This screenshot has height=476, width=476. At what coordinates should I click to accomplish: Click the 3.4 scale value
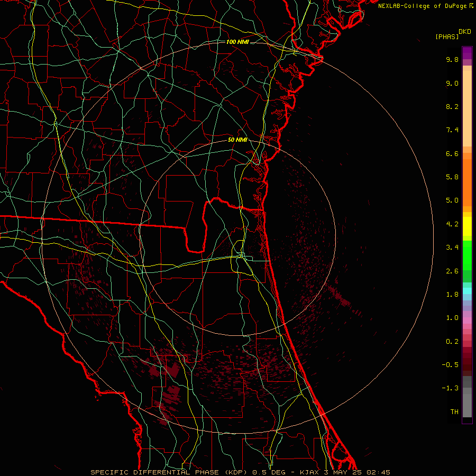click(452, 248)
